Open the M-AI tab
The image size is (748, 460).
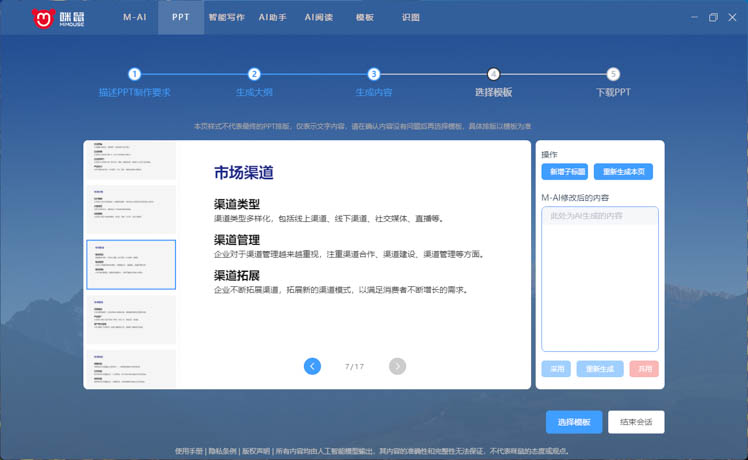tap(135, 17)
